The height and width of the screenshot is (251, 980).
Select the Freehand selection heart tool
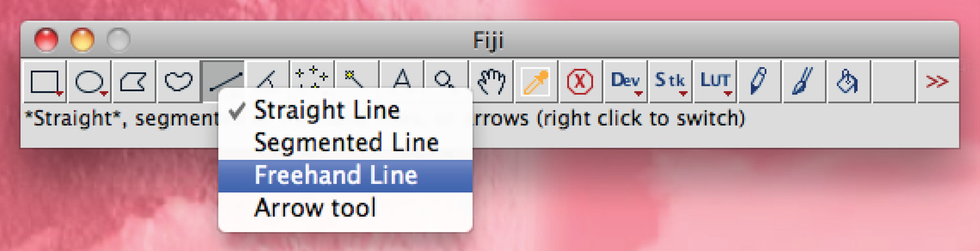(178, 81)
